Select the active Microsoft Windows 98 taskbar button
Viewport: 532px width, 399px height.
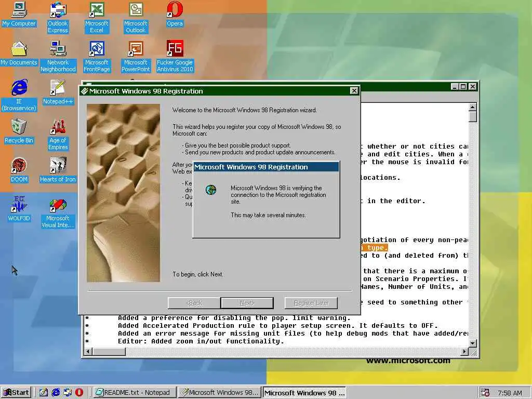pyautogui.click(x=304, y=393)
